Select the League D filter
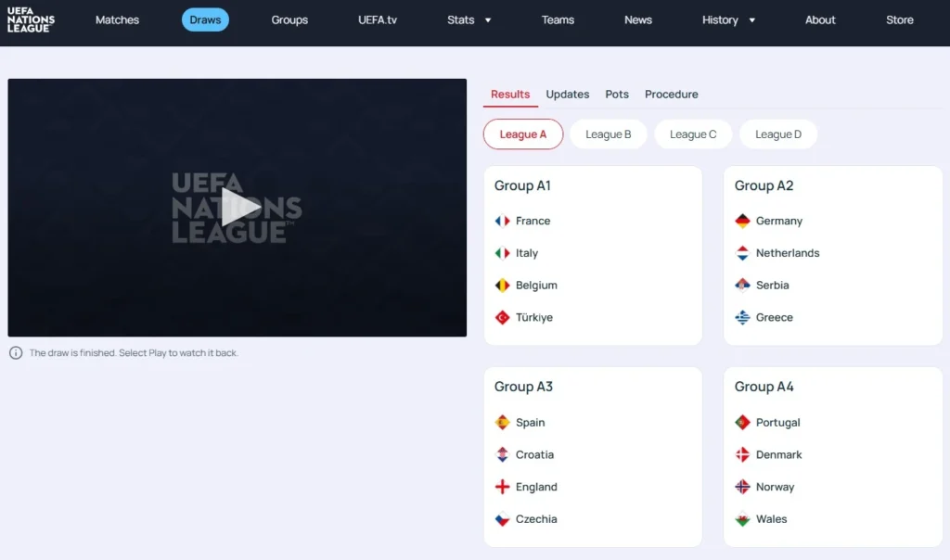 click(778, 134)
